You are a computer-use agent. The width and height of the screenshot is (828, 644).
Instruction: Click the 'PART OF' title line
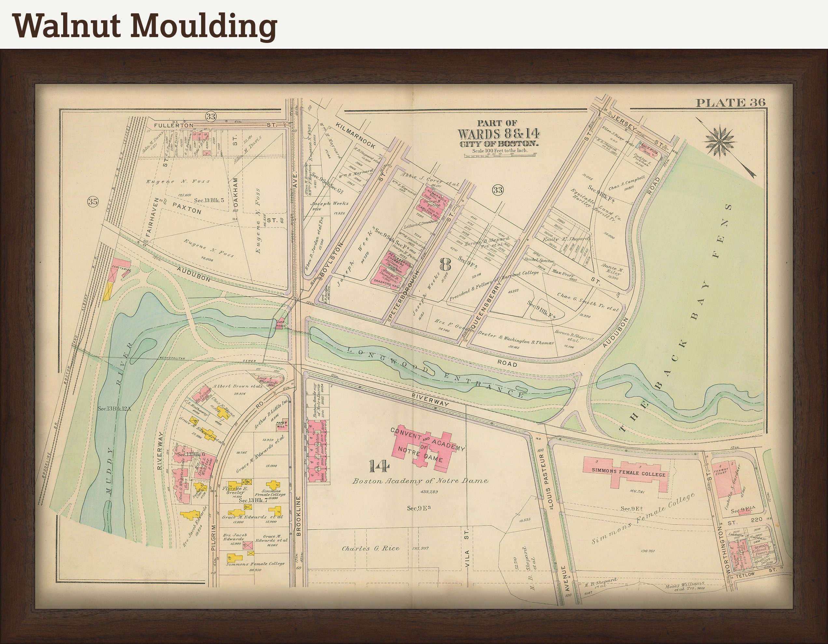coord(497,123)
